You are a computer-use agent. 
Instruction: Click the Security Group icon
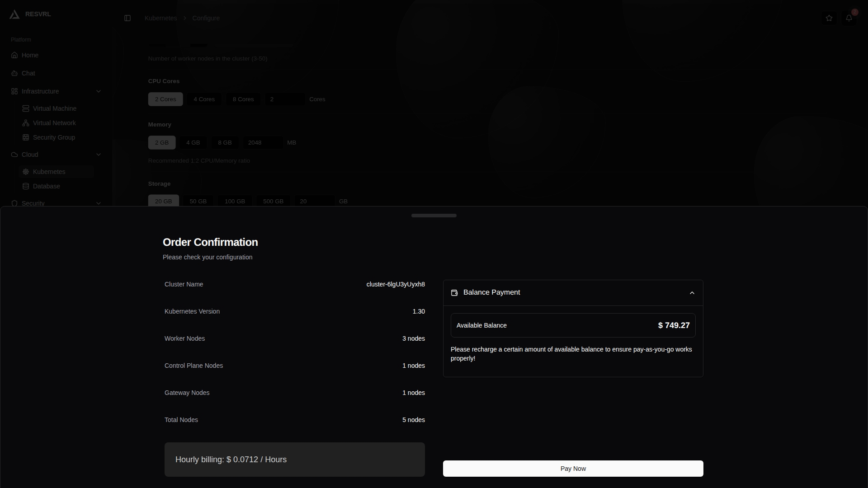26,137
